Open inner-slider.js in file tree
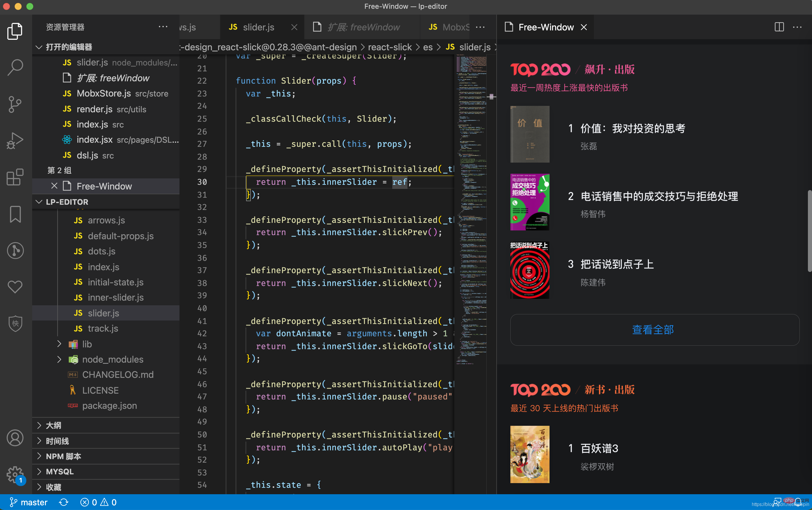 (x=116, y=297)
